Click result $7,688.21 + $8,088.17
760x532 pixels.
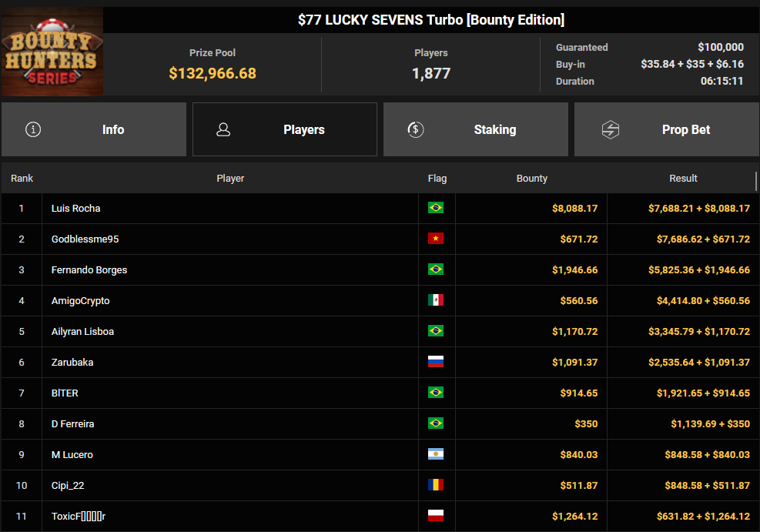point(699,209)
